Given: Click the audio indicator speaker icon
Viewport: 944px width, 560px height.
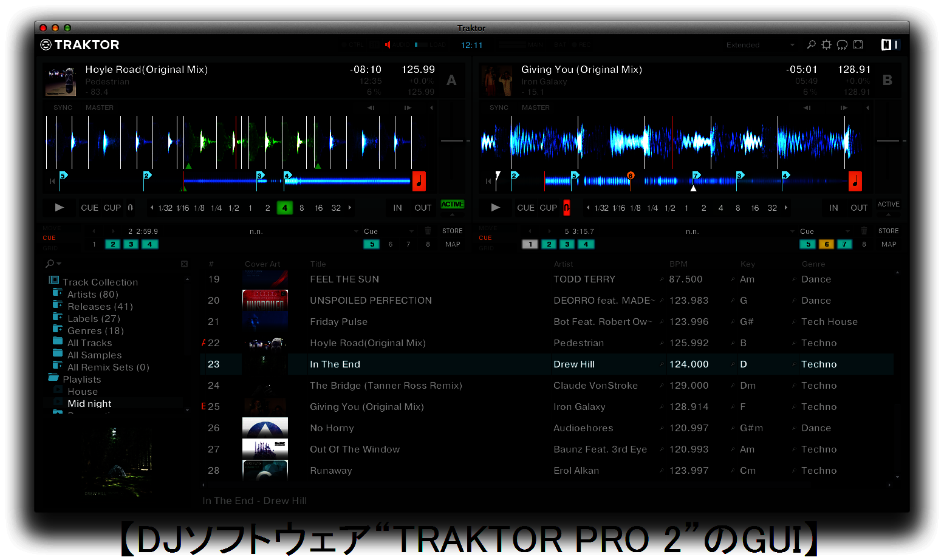Looking at the screenshot, I should pos(388,44).
